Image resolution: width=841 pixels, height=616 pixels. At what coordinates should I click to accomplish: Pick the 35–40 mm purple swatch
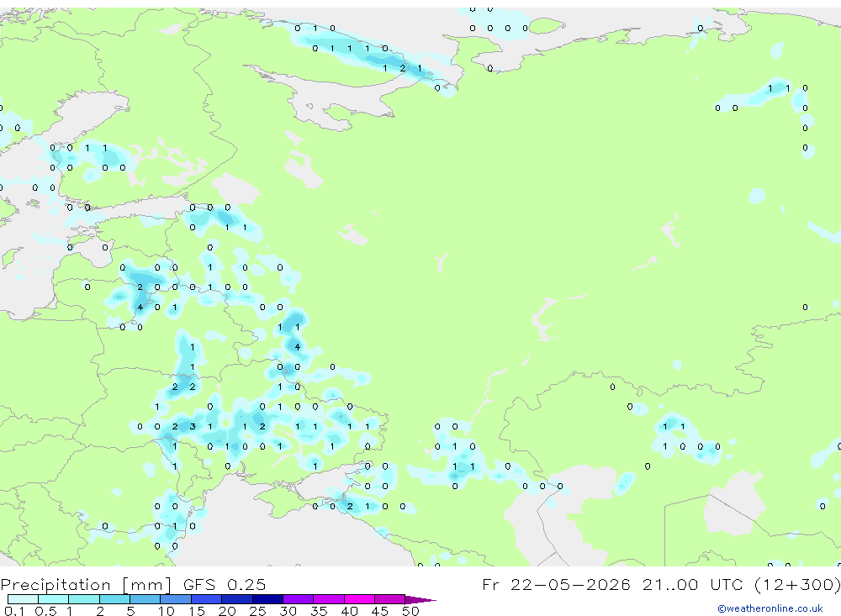tap(329, 599)
